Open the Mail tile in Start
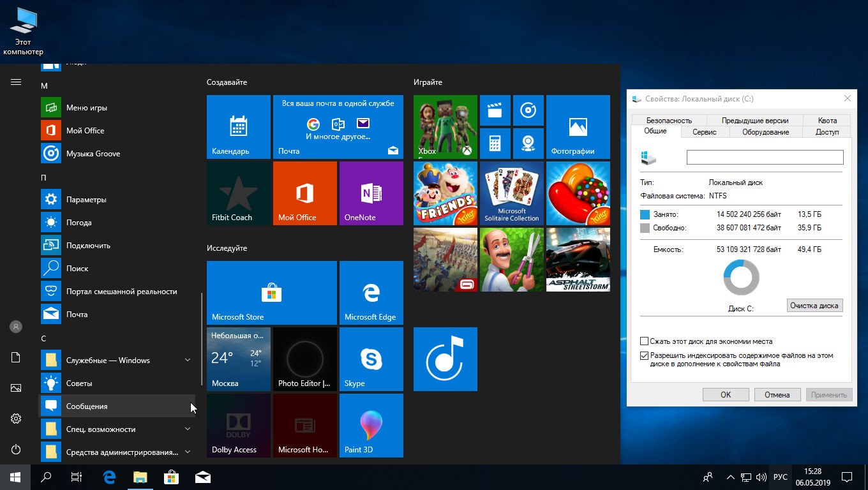This screenshot has width=868, height=490. tap(338, 127)
